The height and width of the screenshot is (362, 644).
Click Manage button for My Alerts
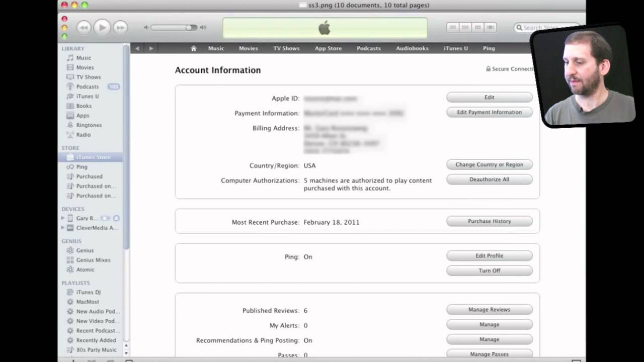(x=489, y=324)
